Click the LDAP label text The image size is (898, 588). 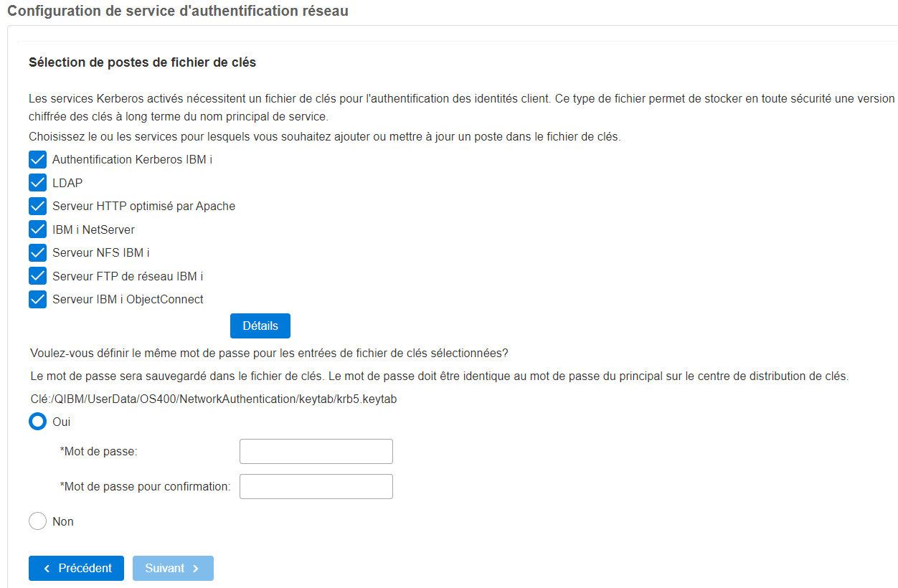click(67, 183)
